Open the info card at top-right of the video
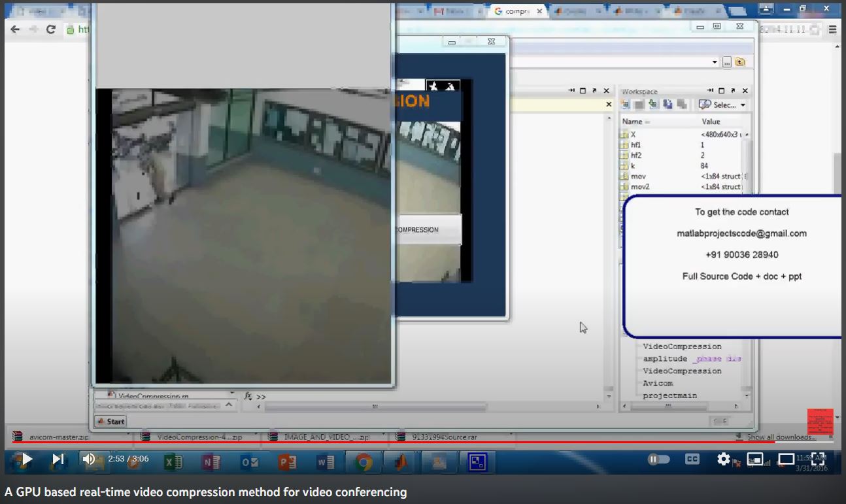 820,421
